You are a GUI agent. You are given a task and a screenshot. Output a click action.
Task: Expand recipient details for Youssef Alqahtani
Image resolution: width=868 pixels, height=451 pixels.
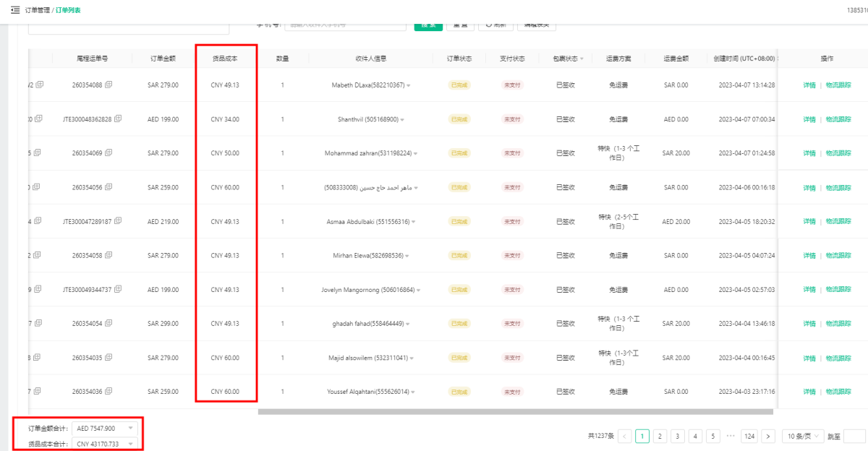click(413, 392)
